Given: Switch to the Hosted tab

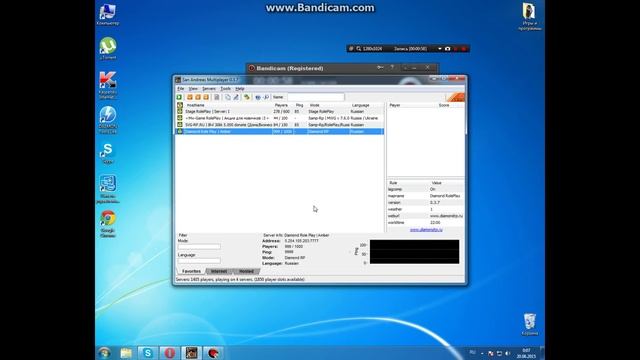Looking at the screenshot, I should click(246, 271).
